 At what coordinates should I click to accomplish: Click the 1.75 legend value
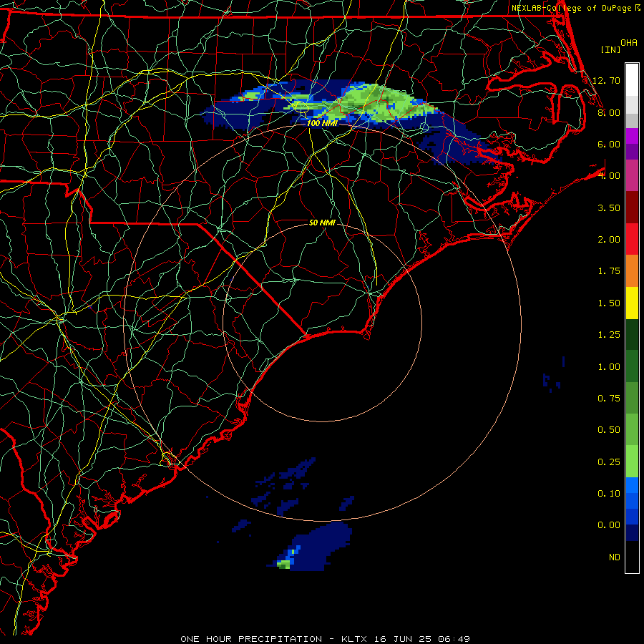coord(609,271)
